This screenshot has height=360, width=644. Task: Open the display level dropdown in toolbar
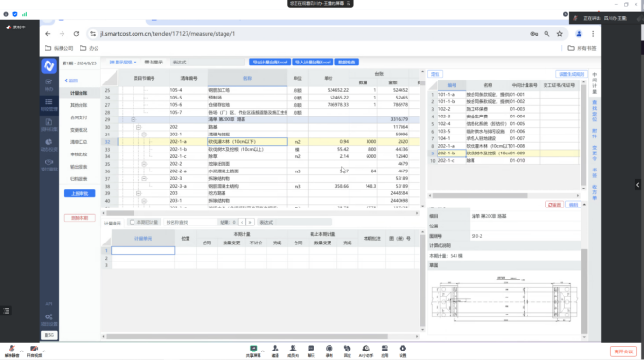(x=123, y=63)
